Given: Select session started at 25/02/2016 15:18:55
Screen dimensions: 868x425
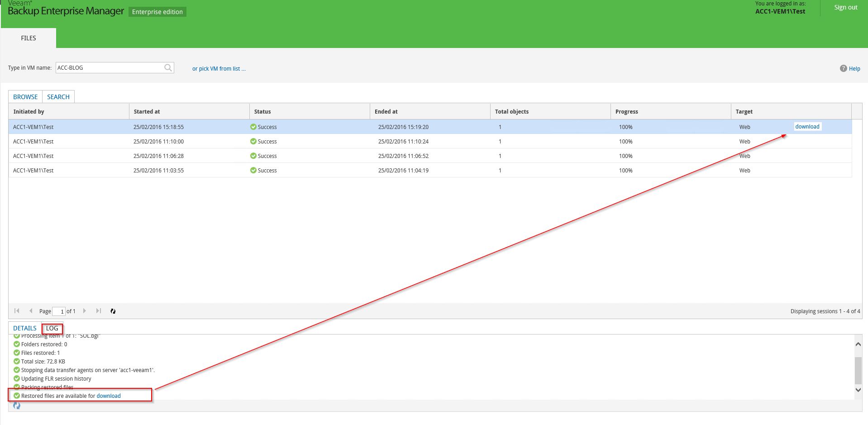Looking at the screenshot, I should pyautogui.click(x=430, y=127).
